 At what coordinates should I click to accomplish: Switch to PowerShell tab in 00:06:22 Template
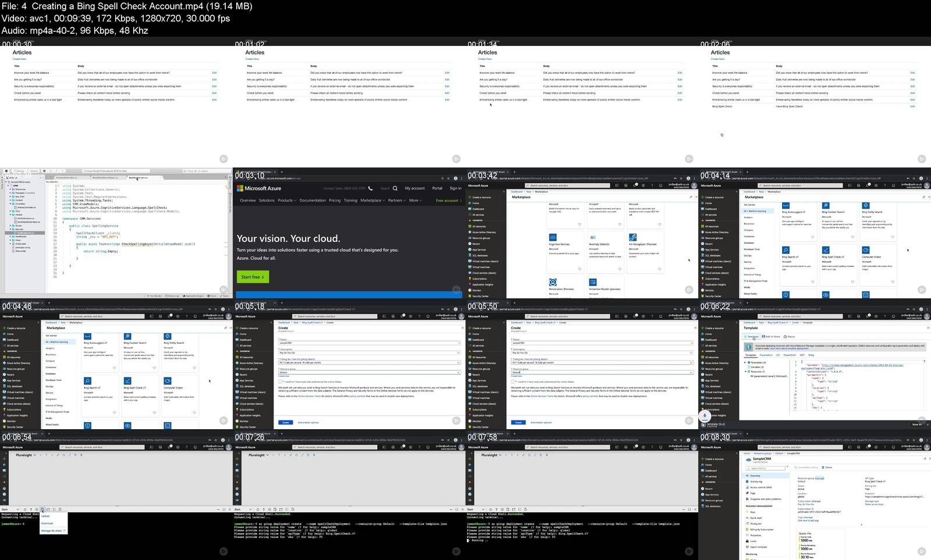pos(790,355)
